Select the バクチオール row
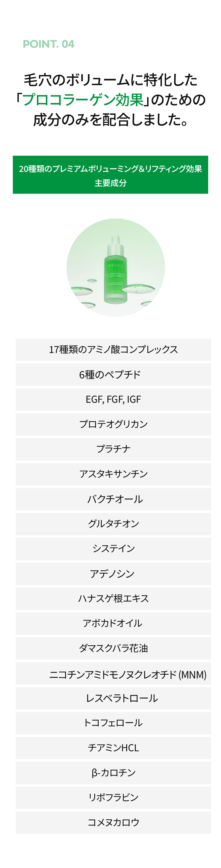Screen dimensions: 221x868 click(x=113, y=499)
